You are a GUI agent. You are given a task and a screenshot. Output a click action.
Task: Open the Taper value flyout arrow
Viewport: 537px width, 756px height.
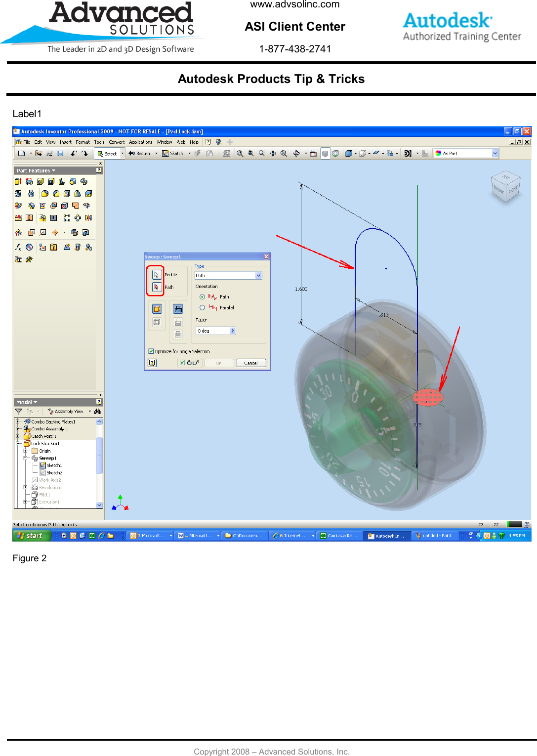tap(233, 331)
